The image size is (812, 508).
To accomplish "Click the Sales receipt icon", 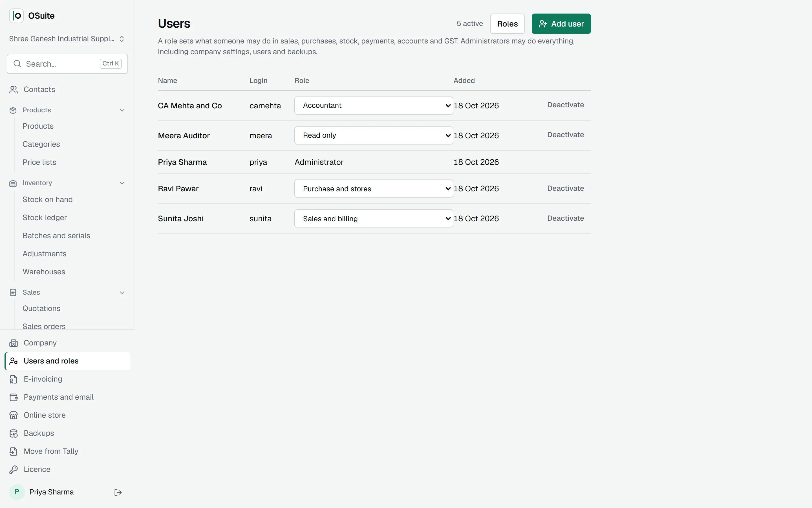I will 13,293.
